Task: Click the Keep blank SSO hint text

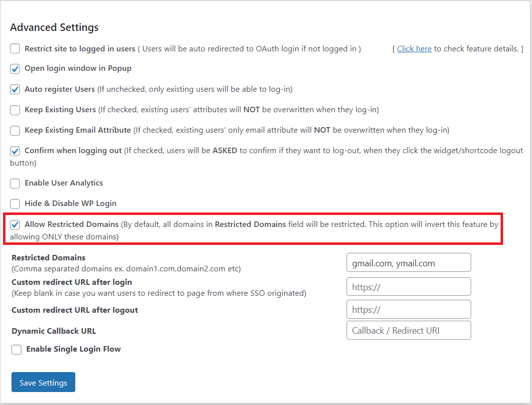Action: pos(159,293)
